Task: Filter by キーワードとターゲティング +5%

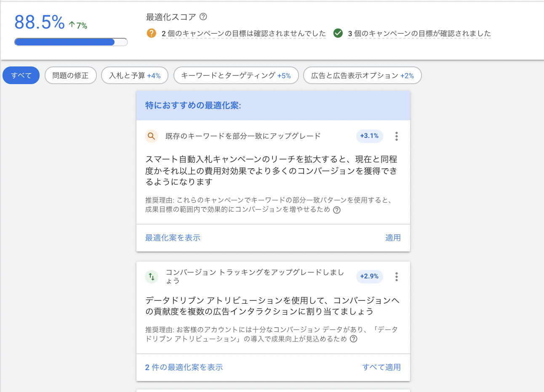Action: 236,76
